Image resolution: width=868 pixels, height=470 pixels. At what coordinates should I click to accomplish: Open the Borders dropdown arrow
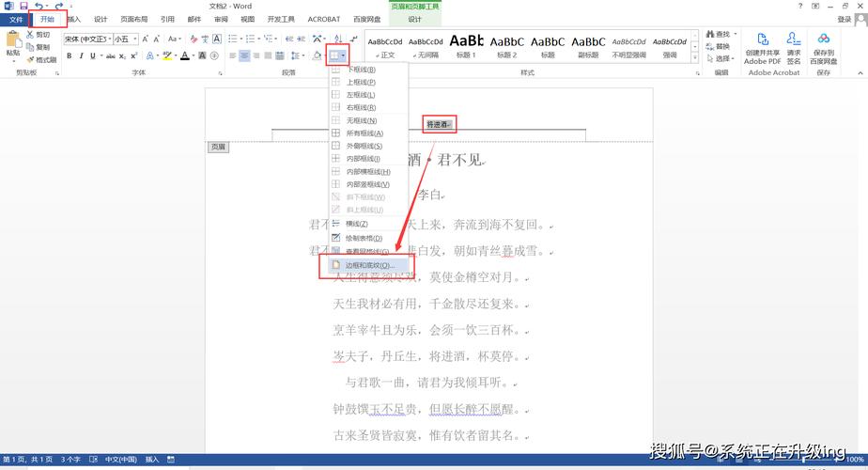click(344, 55)
